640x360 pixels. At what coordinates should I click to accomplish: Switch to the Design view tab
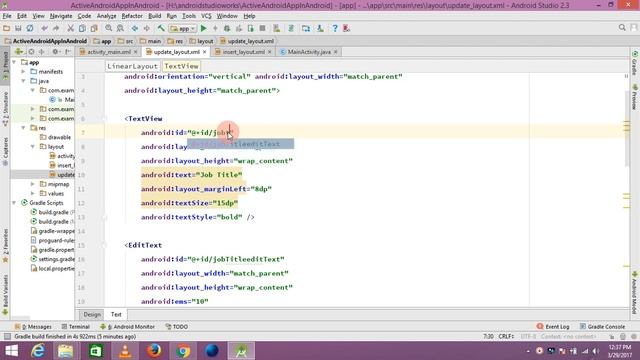point(92,314)
